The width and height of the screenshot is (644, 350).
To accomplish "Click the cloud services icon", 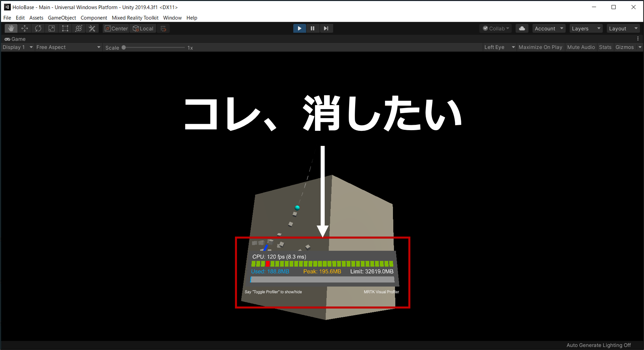I will coord(522,28).
